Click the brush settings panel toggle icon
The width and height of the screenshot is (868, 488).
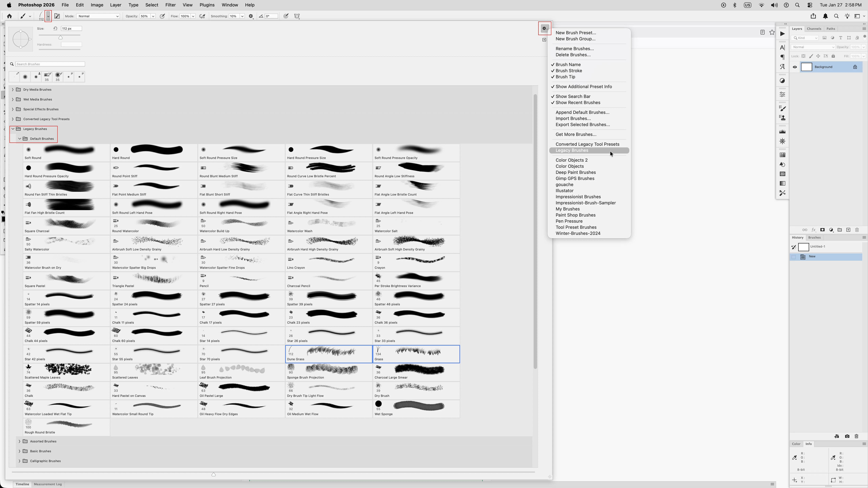coord(57,16)
